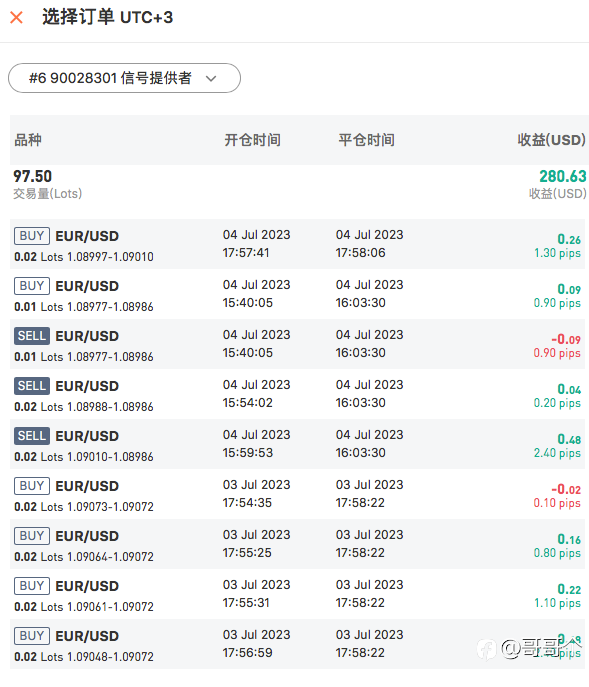This screenshot has width=589, height=687.
Task: Click the dropdown chevron arrow beside 信号提供者
Action: (211, 78)
